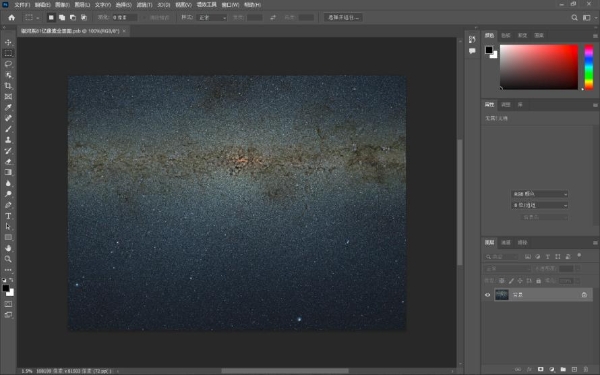Open the Filter menu in menu bar
Image resolution: width=600 pixels, height=375 pixels.
[144, 5]
